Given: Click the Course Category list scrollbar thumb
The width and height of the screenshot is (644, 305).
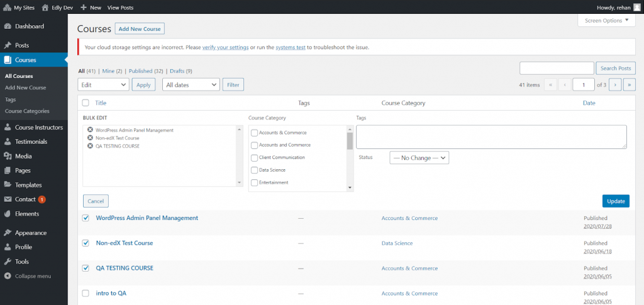Looking at the screenshot, I should point(350,141).
